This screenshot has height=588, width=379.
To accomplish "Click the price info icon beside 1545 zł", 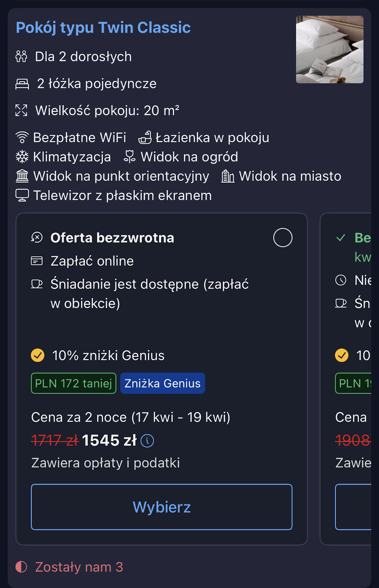I will (147, 440).
